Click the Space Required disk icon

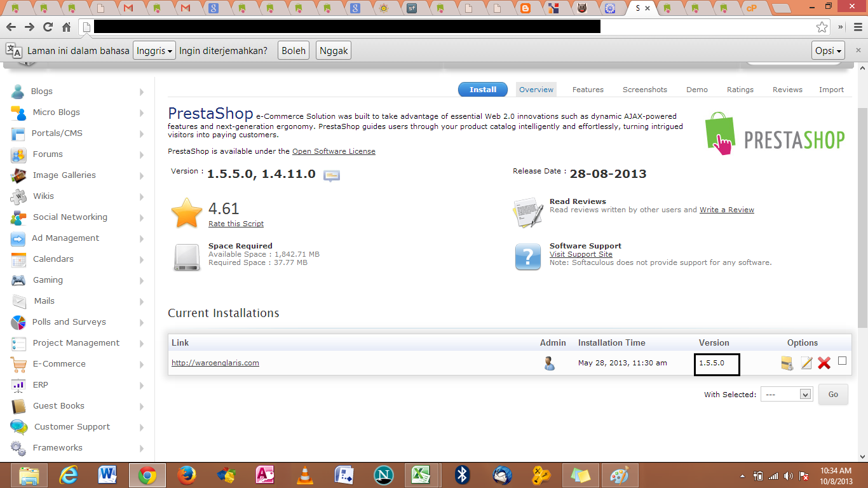(187, 257)
